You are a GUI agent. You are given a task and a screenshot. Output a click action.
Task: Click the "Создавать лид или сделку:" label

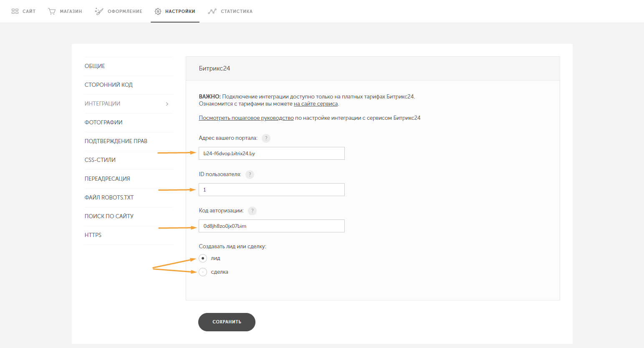pos(232,247)
